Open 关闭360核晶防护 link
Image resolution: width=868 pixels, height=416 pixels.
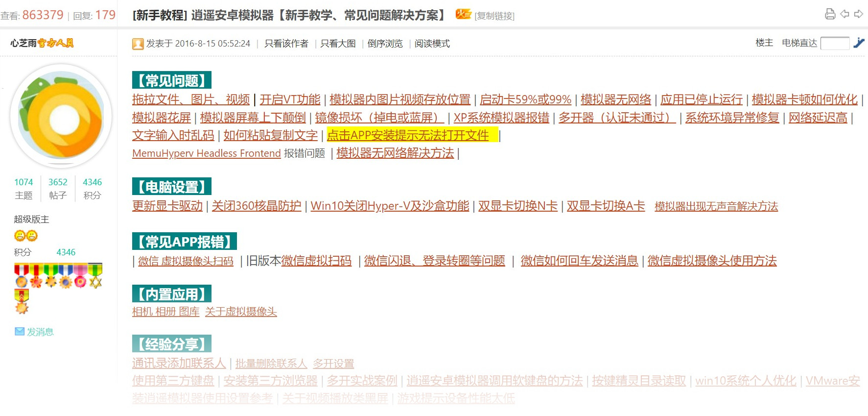point(257,206)
